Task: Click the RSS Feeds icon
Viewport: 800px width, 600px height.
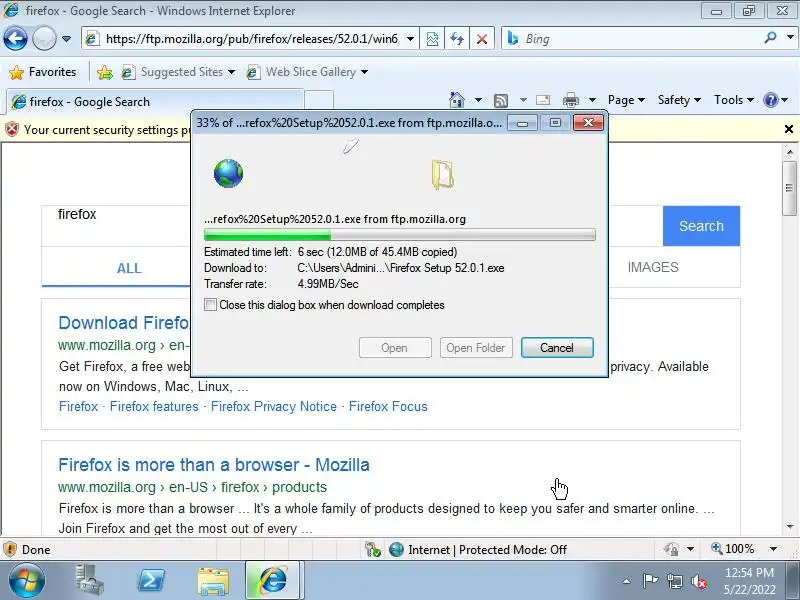Action: (501, 101)
